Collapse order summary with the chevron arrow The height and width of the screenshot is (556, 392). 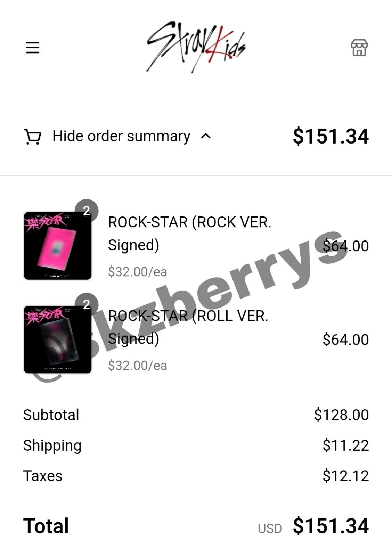click(206, 136)
